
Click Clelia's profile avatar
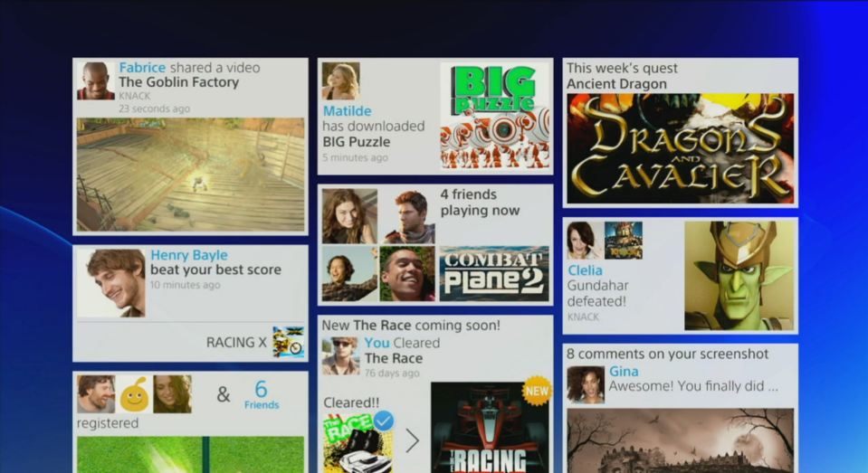585,241
